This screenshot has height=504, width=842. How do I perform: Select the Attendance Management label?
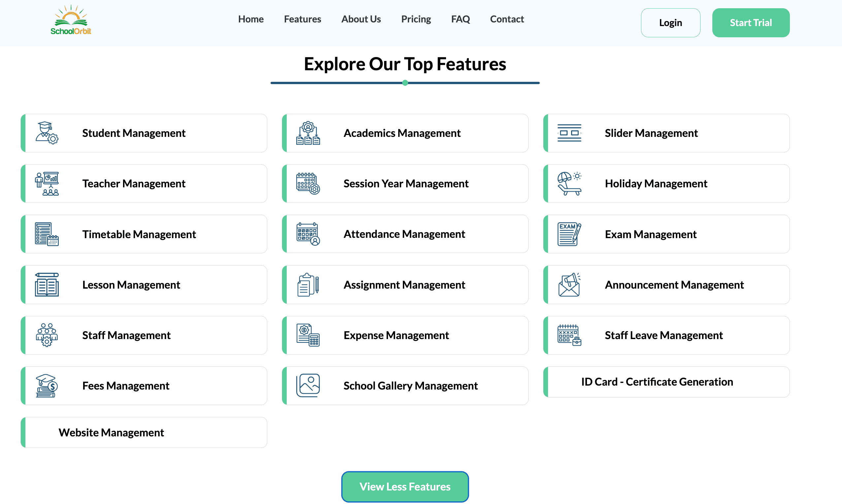(x=404, y=234)
